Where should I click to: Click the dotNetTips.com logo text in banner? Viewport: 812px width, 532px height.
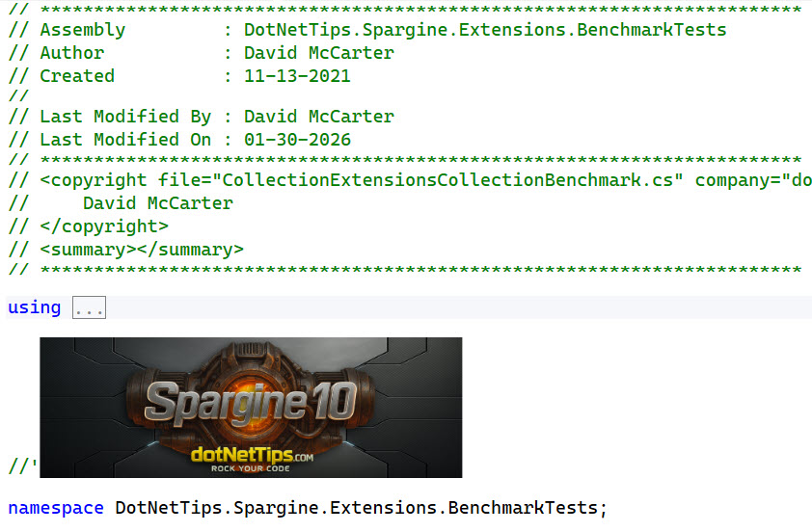pyautogui.click(x=252, y=454)
